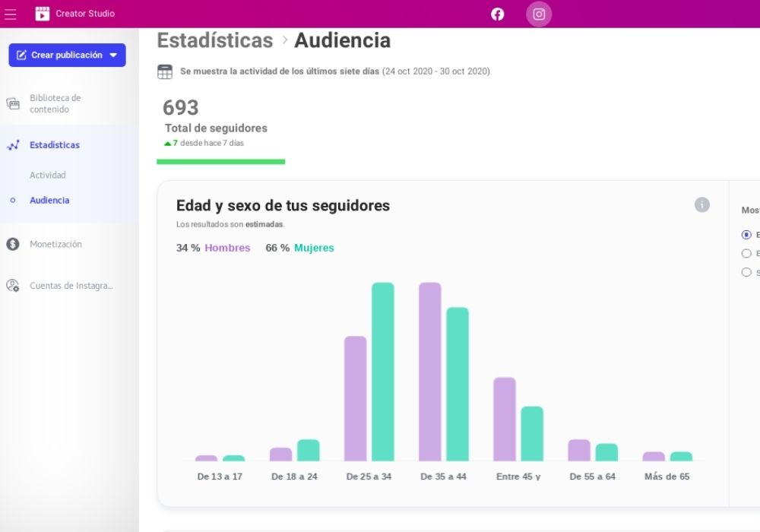
Task: Click the Cuentas de Instagram icon
Action: tap(13, 286)
